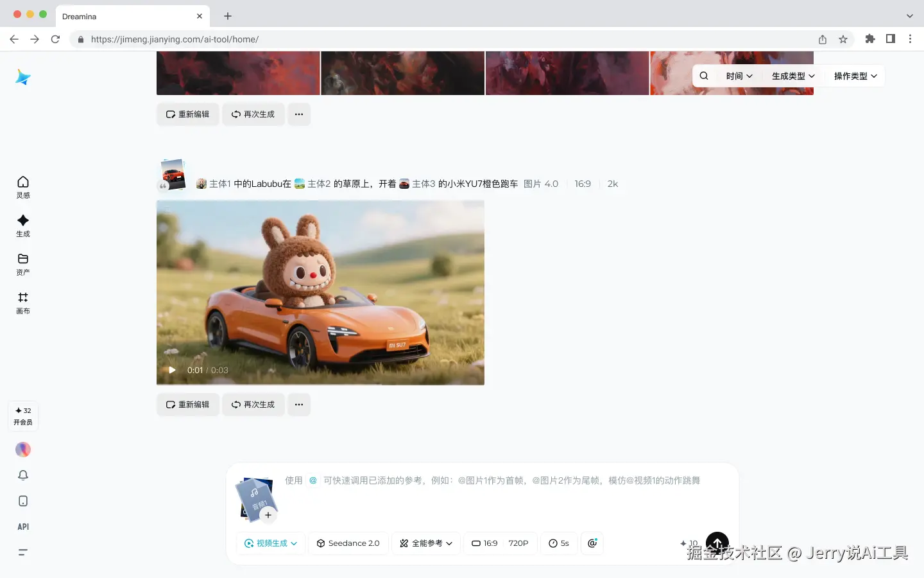Expand the tab search chevron at top right
Image resolution: width=924 pixels, height=578 pixels.
[x=910, y=16]
